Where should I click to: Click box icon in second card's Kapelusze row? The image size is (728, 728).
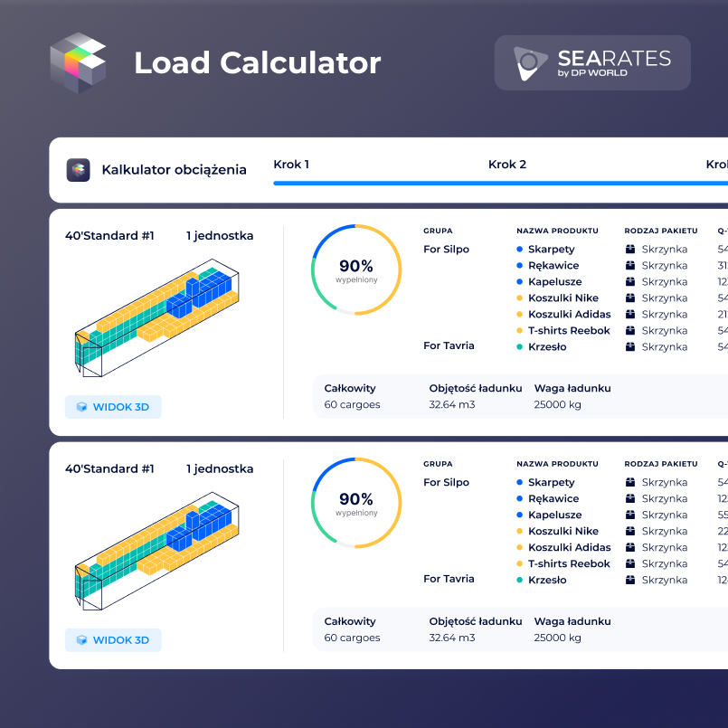(x=630, y=515)
